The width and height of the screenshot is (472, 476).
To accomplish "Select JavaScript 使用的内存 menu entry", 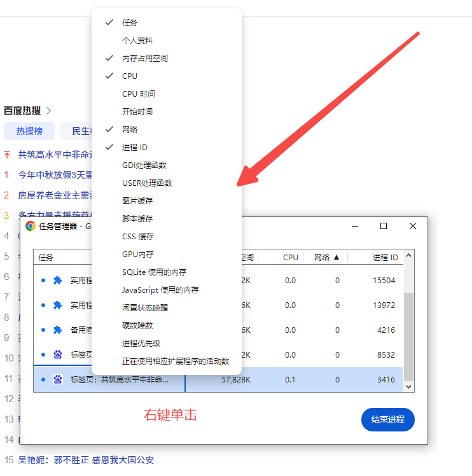I will 167,290.
